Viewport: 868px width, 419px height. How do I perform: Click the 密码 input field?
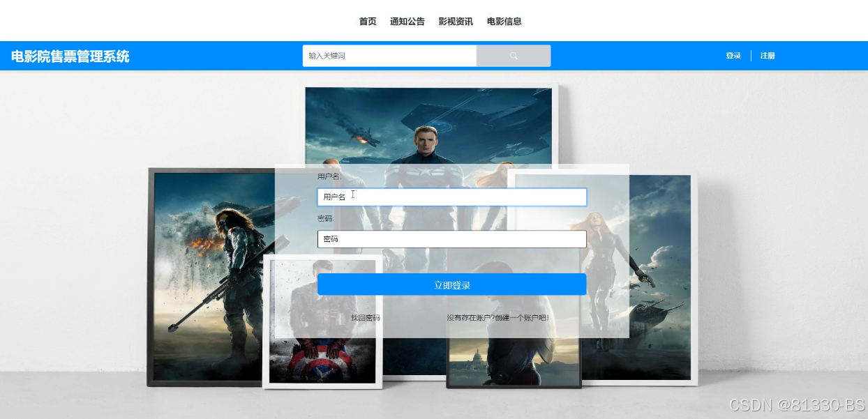451,239
